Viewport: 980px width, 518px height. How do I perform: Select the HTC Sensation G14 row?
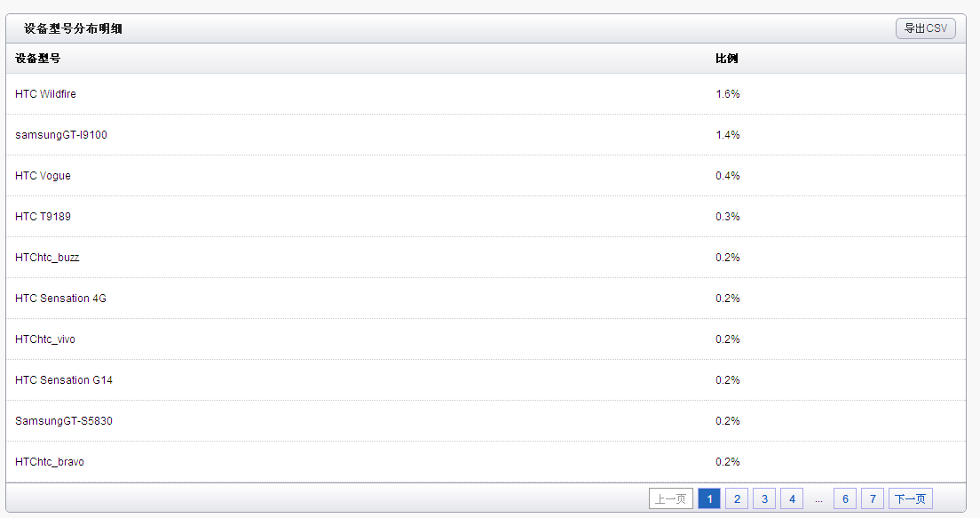pos(486,379)
